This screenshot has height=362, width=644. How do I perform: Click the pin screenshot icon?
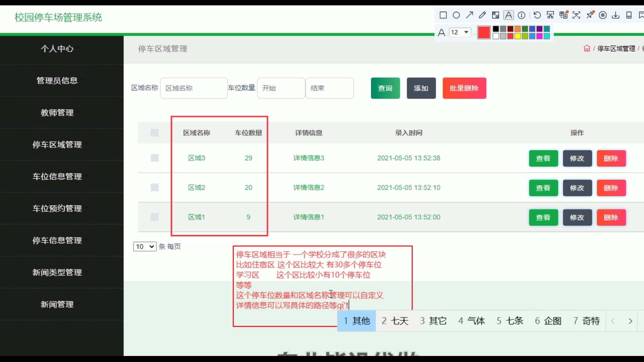click(590, 15)
